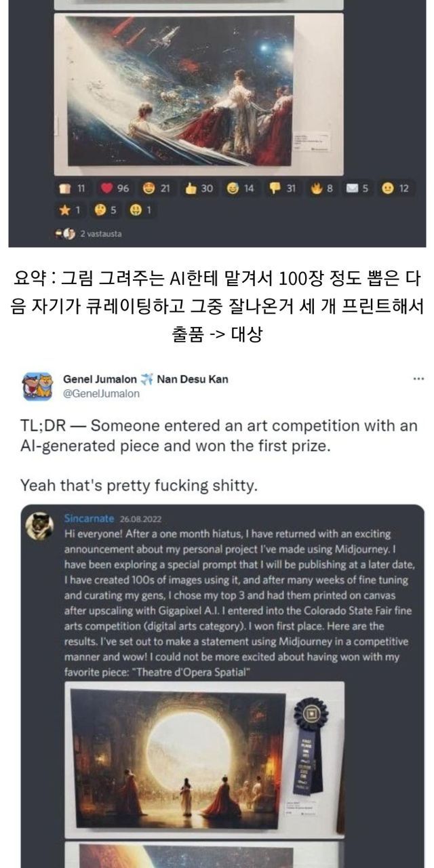Click the Genel Jumalon display name

click(x=100, y=379)
